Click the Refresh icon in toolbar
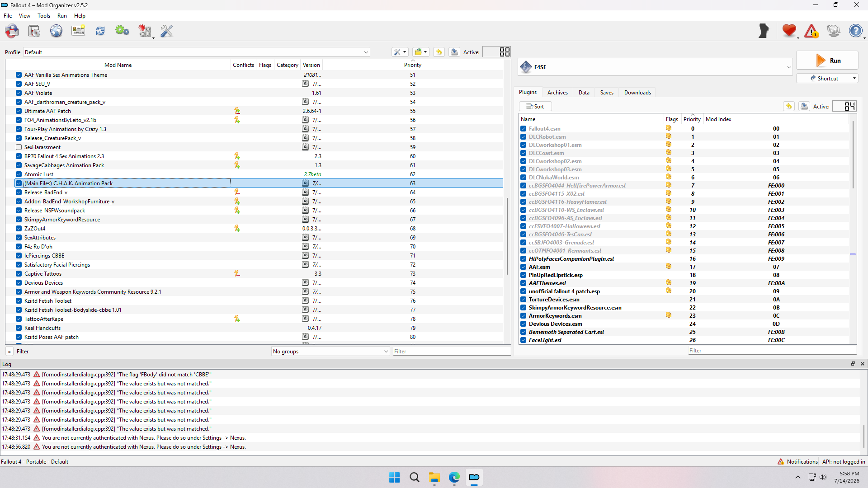 [100, 31]
